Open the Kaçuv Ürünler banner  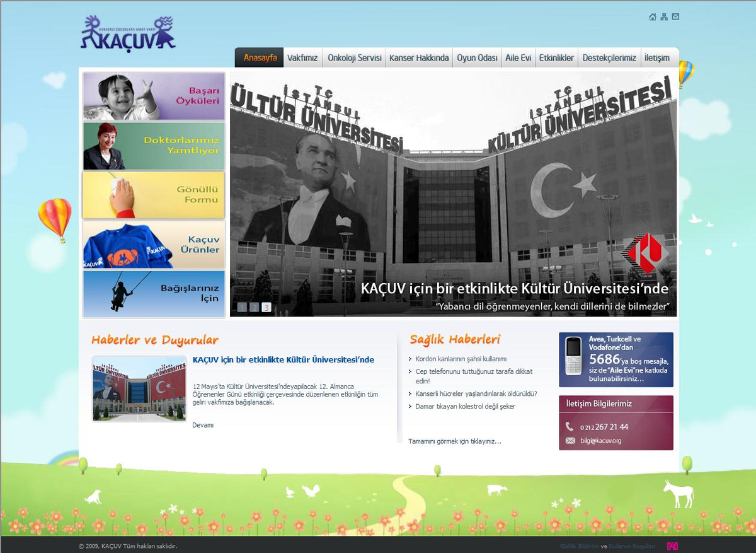[154, 245]
